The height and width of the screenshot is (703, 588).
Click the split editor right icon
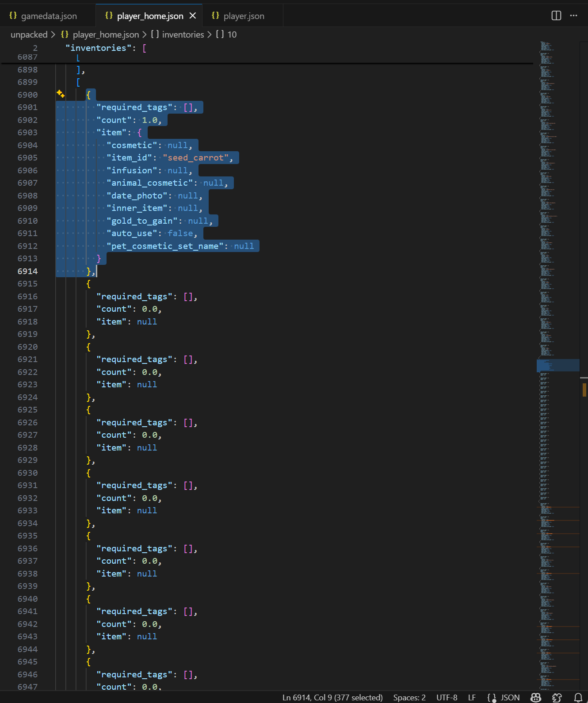pos(556,15)
